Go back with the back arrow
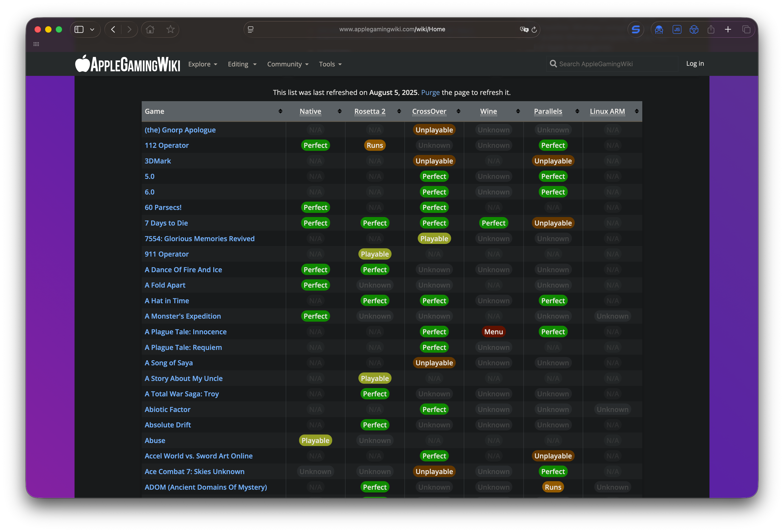Screen dimensions: 784x532 (x=113, y=29)
